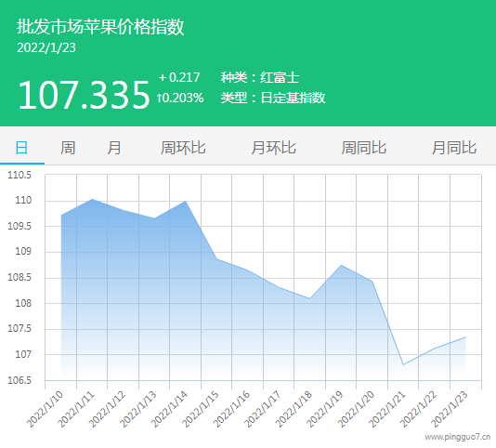496x448 pixels.
Task: Click the upward arrow next to 0.203%
Action: pos(160,98)
